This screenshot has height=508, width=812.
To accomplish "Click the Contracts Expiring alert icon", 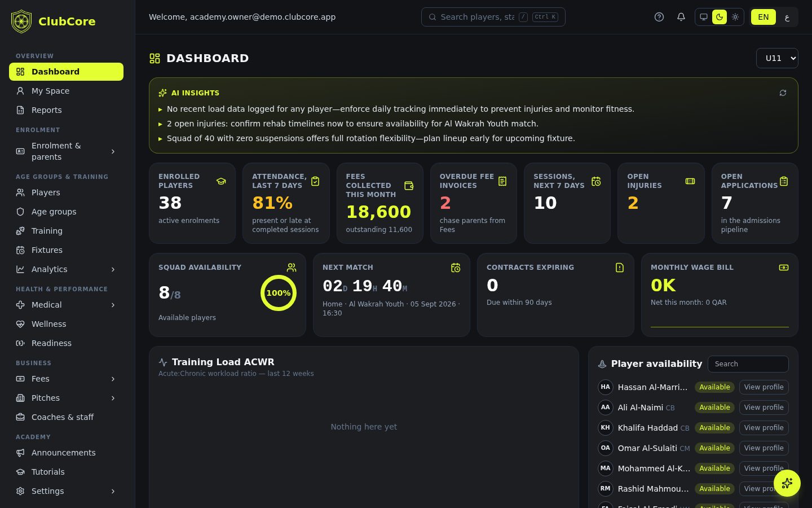I will pyautogui.click(x=620, y=268).
